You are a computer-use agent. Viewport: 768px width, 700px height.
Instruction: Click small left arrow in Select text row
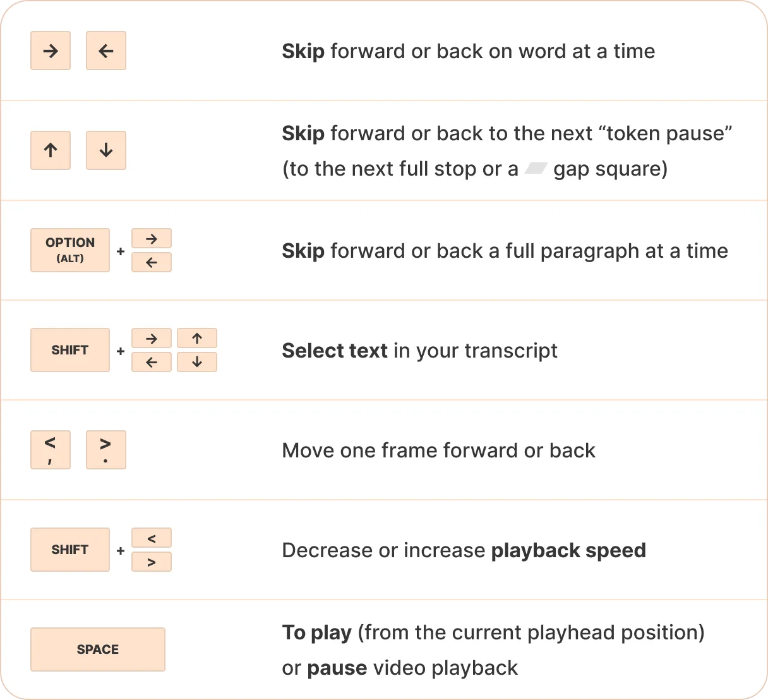click(152, 362)
